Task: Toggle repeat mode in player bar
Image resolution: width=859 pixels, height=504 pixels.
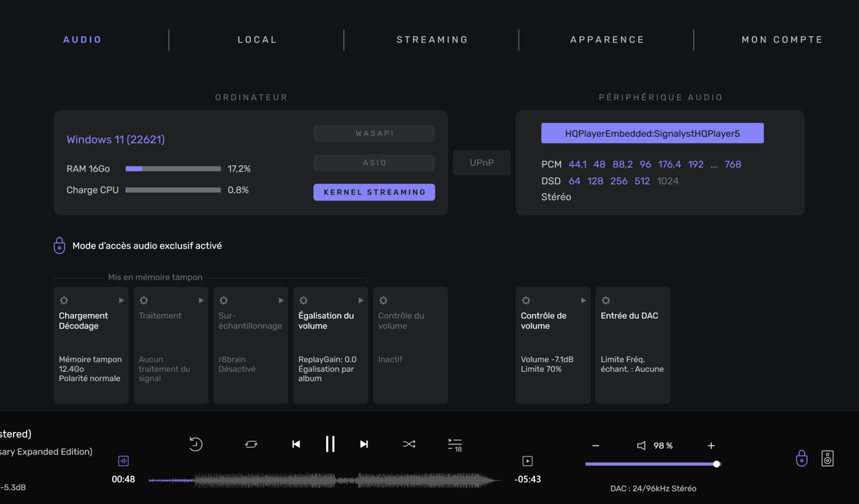Action: [x=251, y=444]
